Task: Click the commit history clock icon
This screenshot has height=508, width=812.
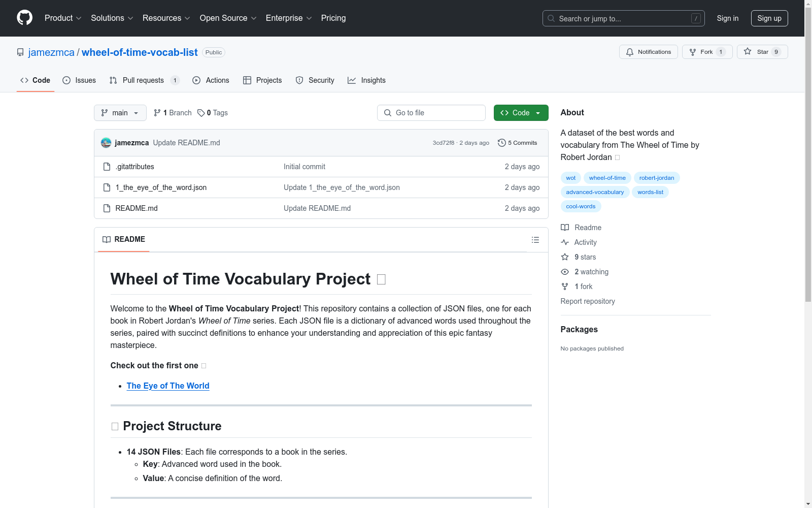Action: (502, 143)
